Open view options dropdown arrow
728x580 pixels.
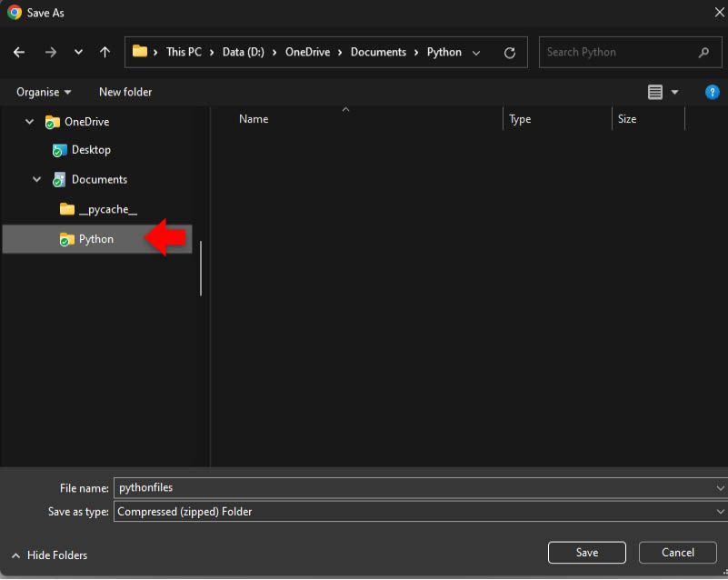(674, 92)
